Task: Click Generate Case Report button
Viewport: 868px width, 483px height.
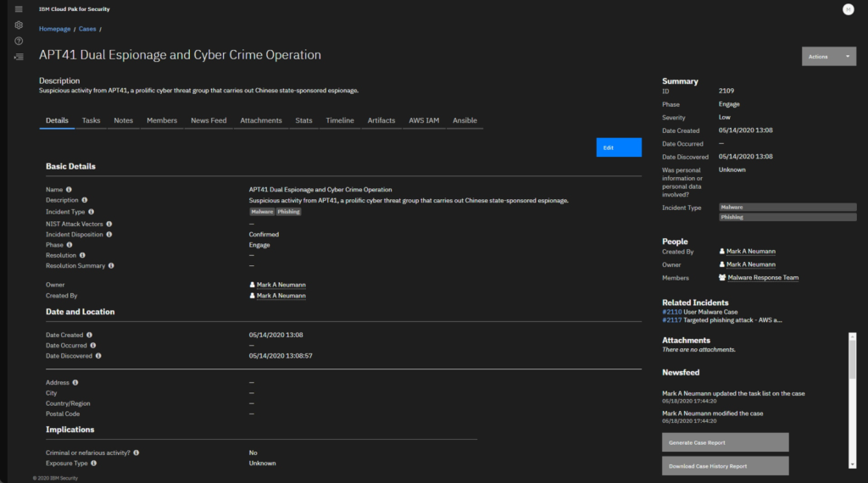Action: (726, 442)
